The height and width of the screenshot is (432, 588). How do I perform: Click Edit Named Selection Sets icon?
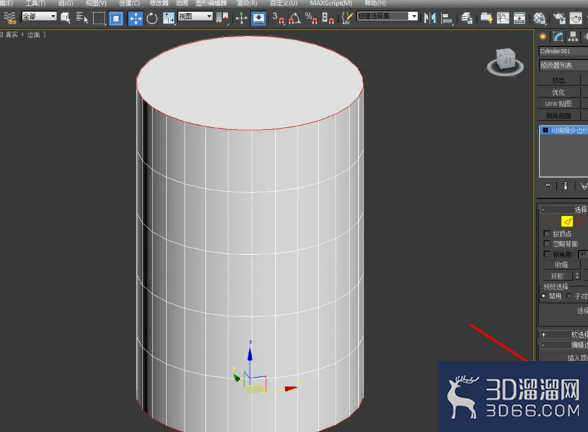tap(347, 18)
